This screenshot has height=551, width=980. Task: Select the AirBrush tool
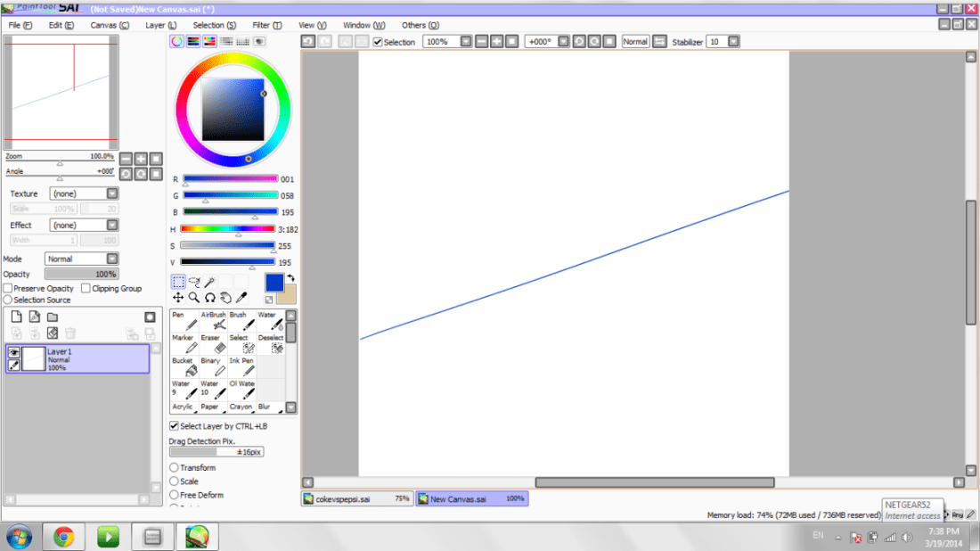[213, 320]
